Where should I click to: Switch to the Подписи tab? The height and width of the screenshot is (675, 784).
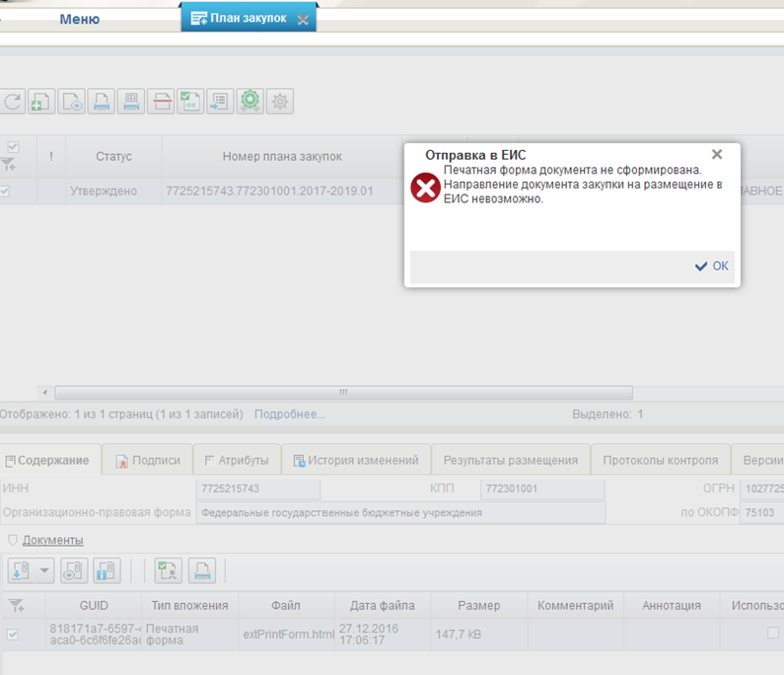[x=148, y=460]
